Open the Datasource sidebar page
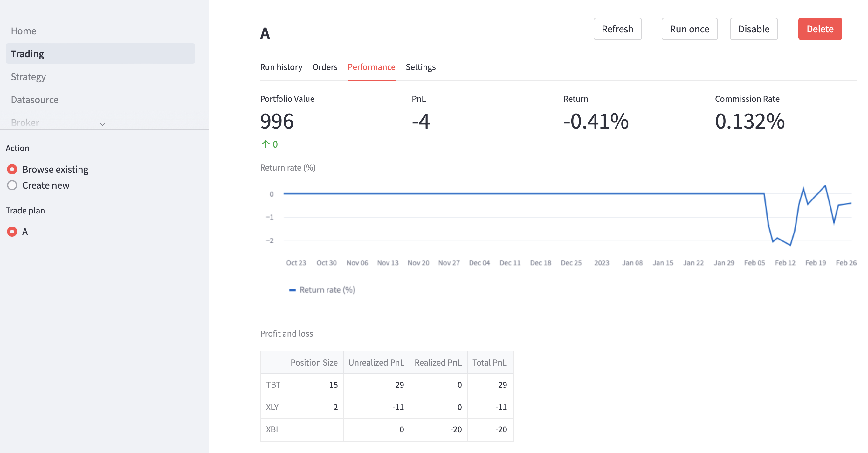This screenshot has height=453, width=868. click(x=34, y=100)
